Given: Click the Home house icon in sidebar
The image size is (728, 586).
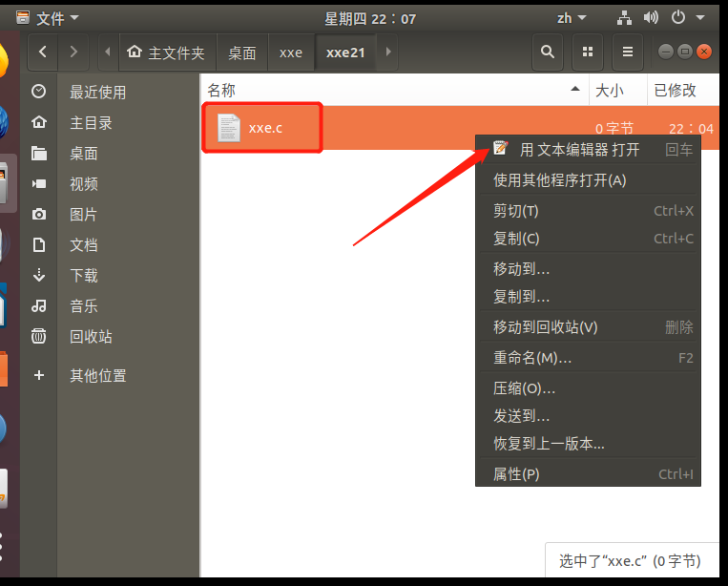Looking at the screenshot, I should pyautogui.click(x=38, y=122).
